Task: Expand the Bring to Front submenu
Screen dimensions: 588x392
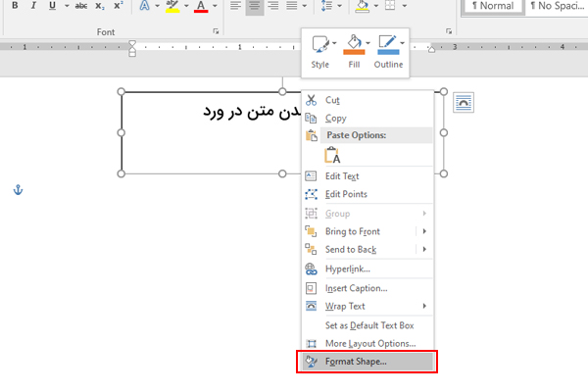Action: 424,231
